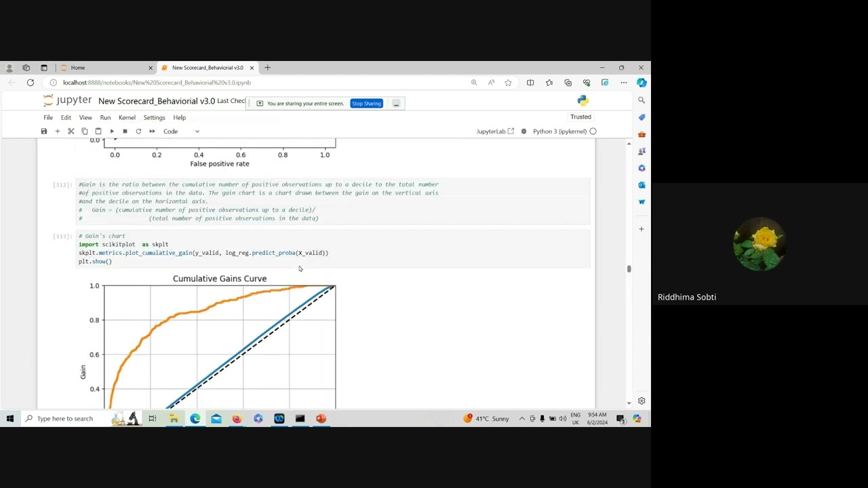Open the Edge profile icon
This screenshot has width=868, height=488.
pyautogui.click(x=9, y=68)
